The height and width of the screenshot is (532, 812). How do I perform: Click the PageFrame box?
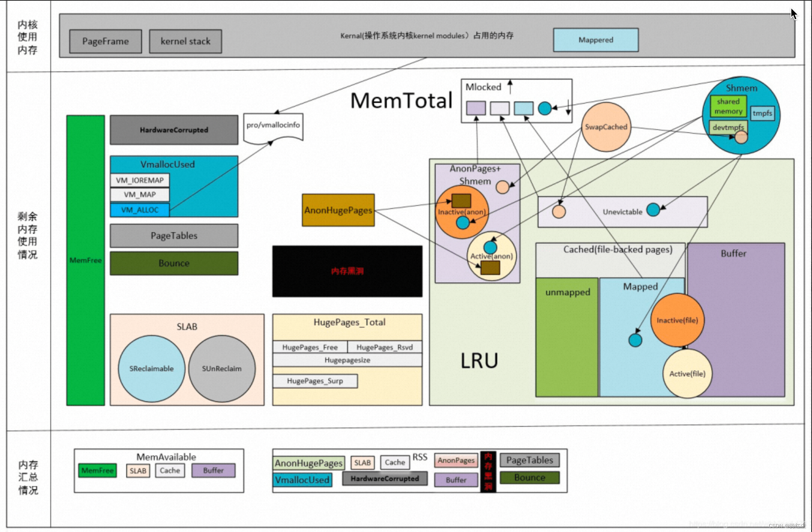coord(106,41)
